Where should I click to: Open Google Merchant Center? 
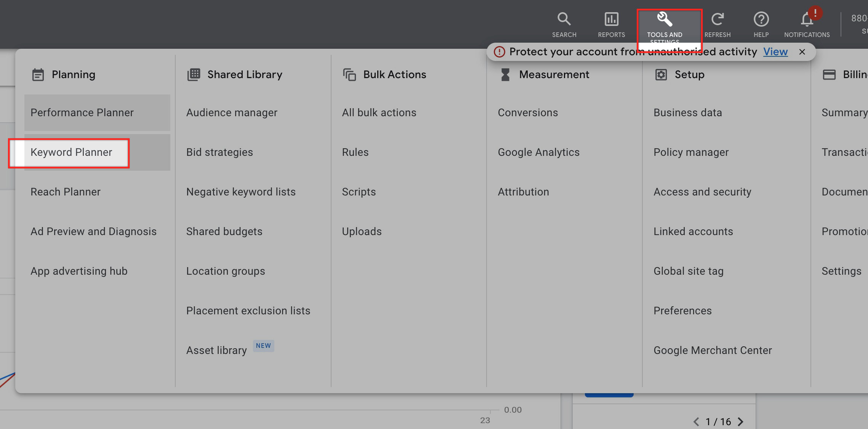tap(713, 351)
